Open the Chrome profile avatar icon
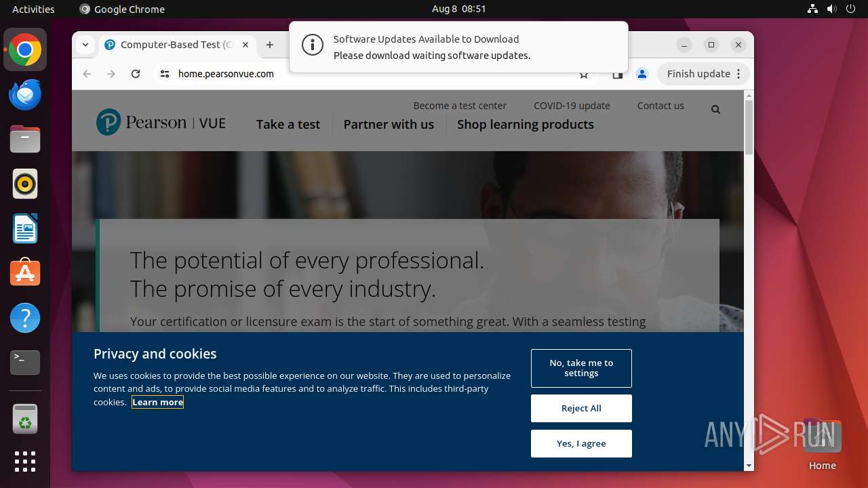Screen dimensions: 868x488 click(x=642, y=74)
